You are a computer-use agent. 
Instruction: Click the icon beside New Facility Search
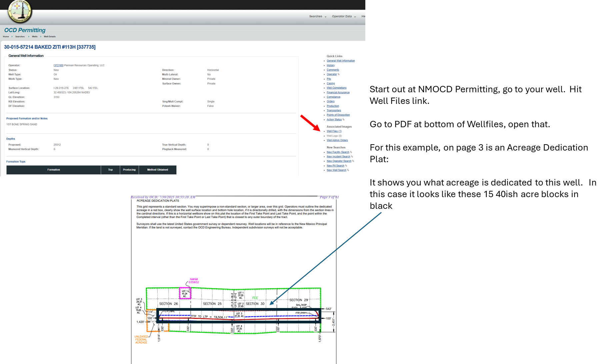(351, 152)
